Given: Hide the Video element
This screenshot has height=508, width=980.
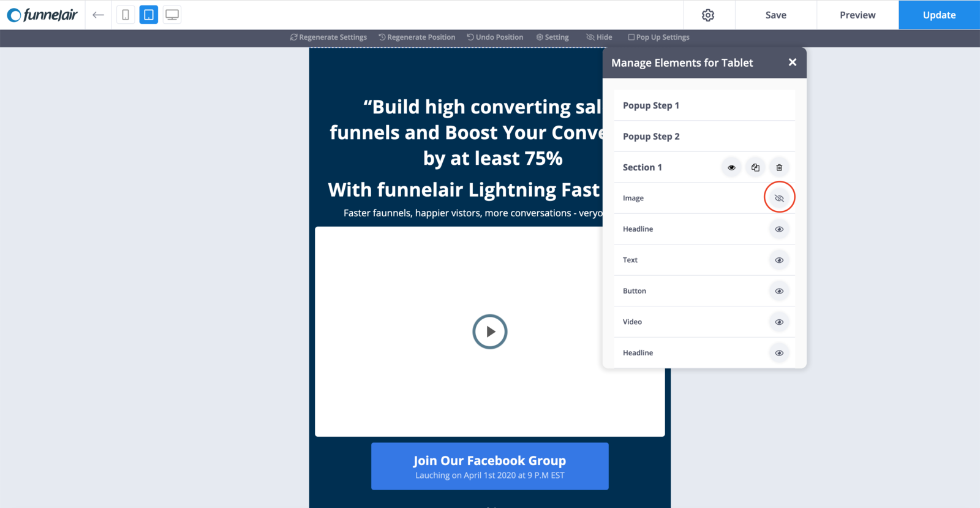Looking at the screenshot, I should [779, 322].
